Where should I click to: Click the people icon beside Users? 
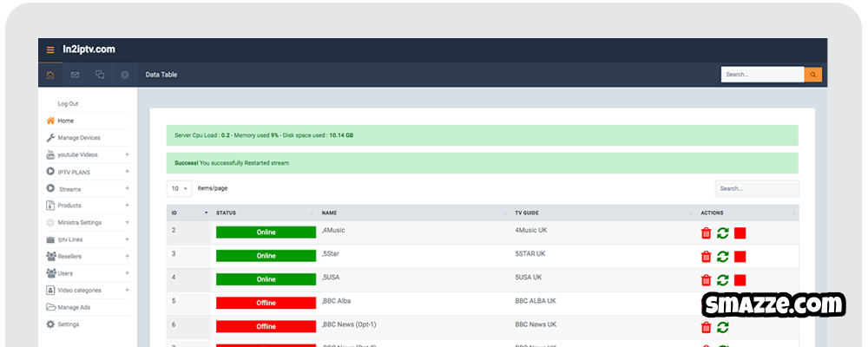(51, 273)
